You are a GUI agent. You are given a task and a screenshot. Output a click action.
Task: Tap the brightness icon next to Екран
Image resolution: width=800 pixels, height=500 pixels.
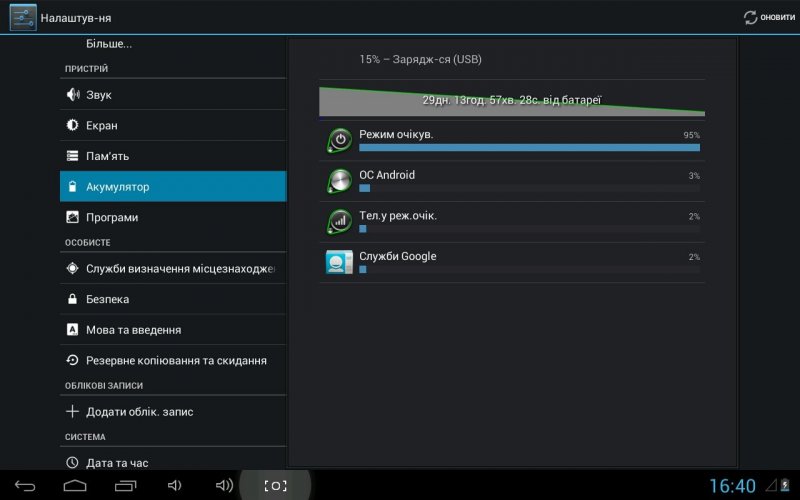pyautogui.click(x=72, y=125)
